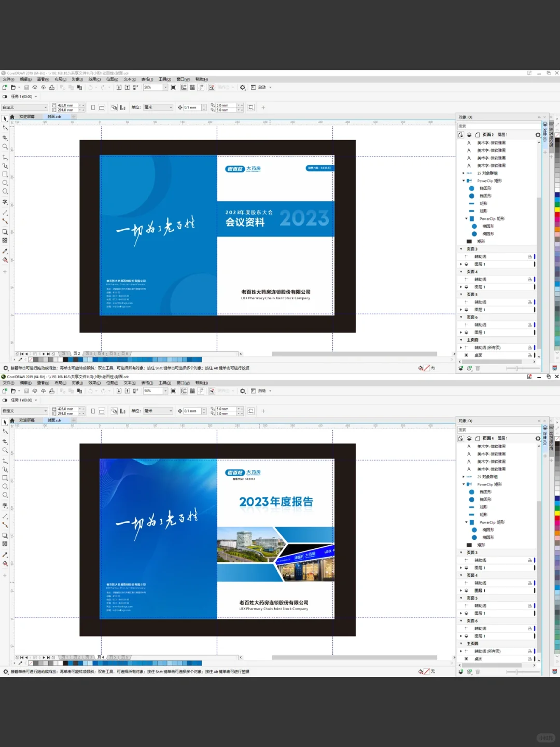Select Polygon tool in 页面 4 window toolbox
Viewport: 560px width, 747px height.
5,495
